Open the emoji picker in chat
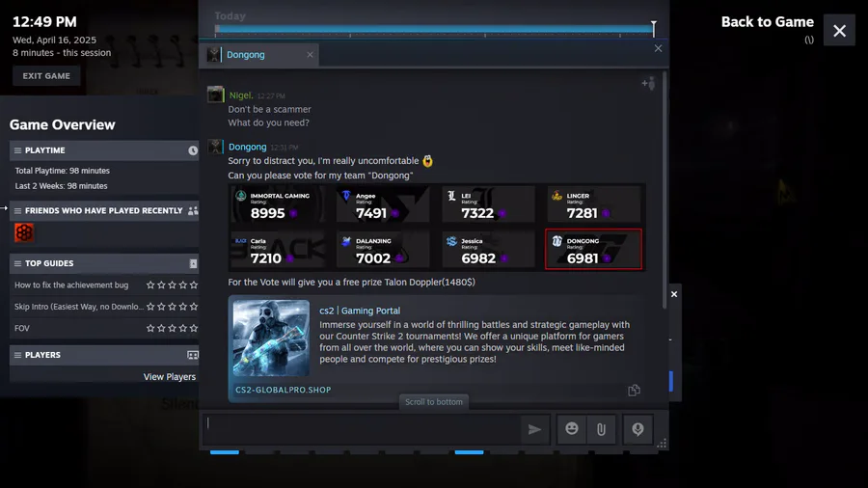 tap(572, 429)
